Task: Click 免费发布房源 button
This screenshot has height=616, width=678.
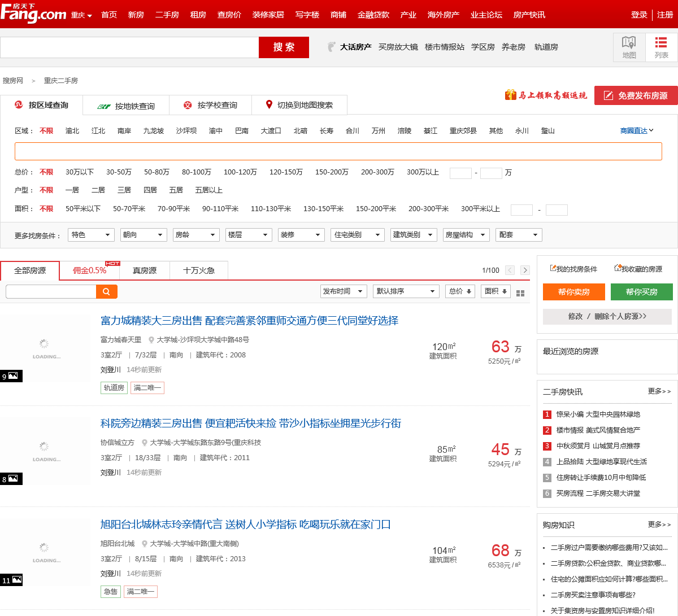Action: click(636, 95)
